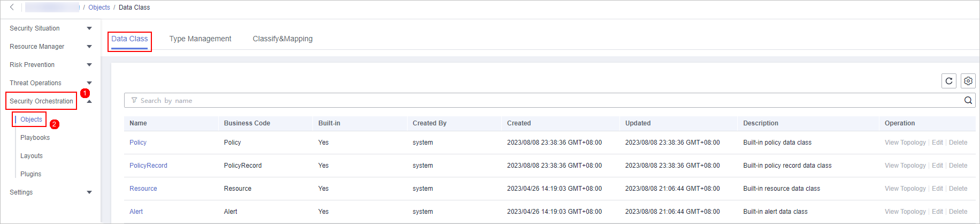
Task: Open the Plugins sidebar item
Action: tap(30, 174)
